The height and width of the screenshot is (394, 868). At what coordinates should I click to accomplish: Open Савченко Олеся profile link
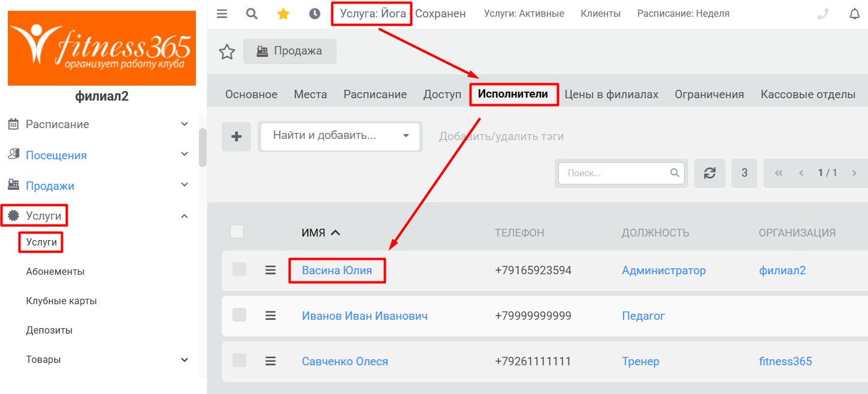(x=345, y=361)
